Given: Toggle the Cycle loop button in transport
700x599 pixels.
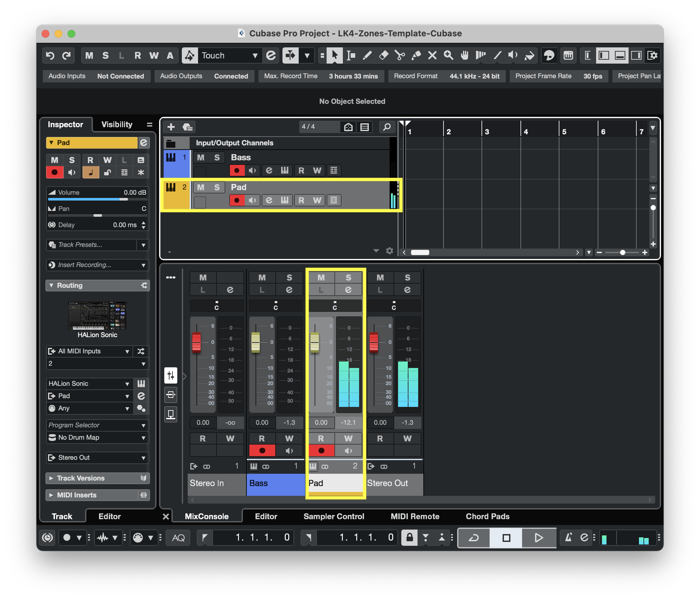Looking at the screenshot, I should point(474,537).
